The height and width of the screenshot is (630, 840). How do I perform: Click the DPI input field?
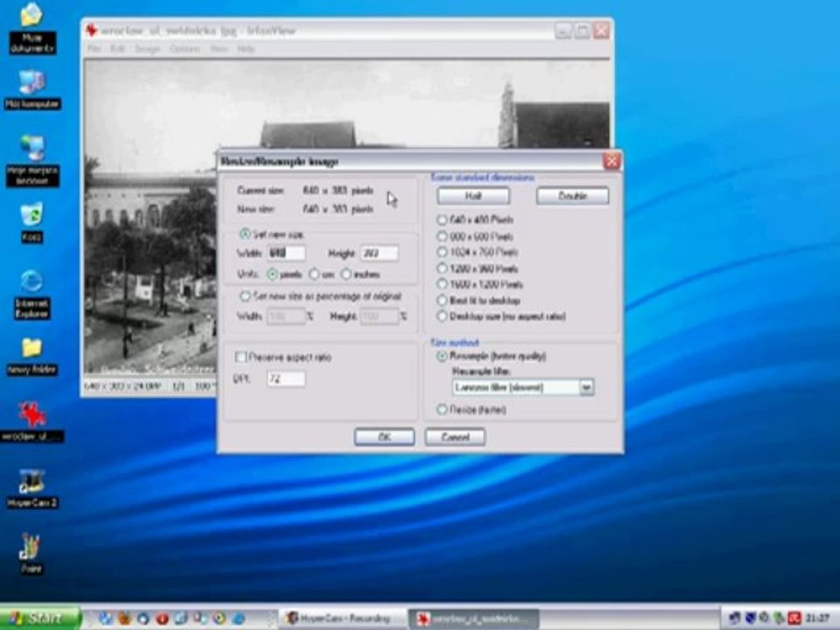tap(285, 378)
